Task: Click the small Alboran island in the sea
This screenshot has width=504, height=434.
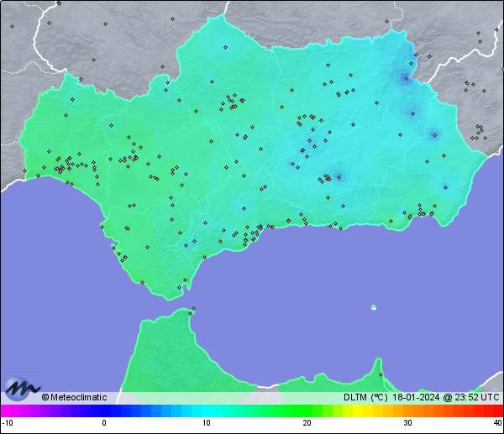Action: tap(374, 307)
